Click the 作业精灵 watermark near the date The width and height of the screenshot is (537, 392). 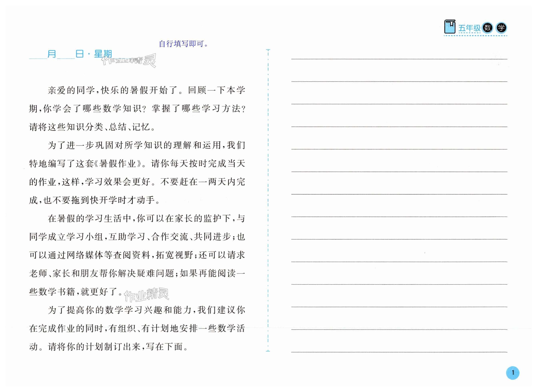pos(129,61)
